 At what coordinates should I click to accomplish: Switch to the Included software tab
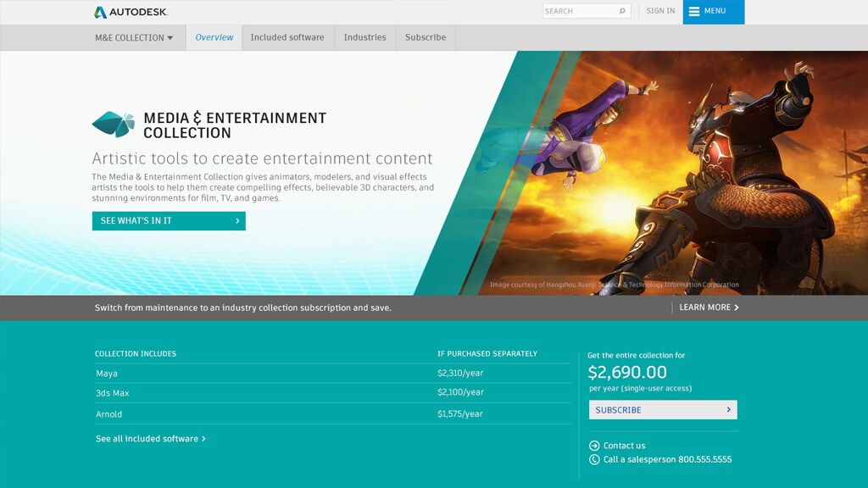click(x=287, y=37)
